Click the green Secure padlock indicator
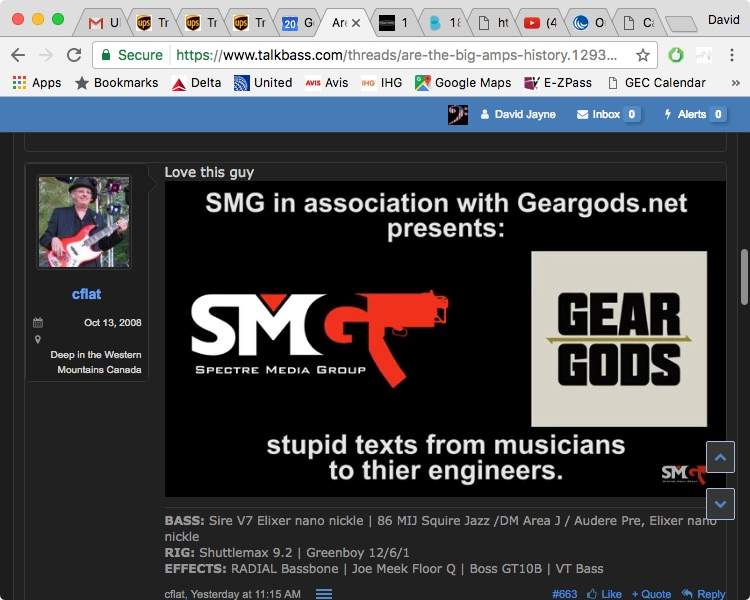750x600 pixels. tap(132, 55)
